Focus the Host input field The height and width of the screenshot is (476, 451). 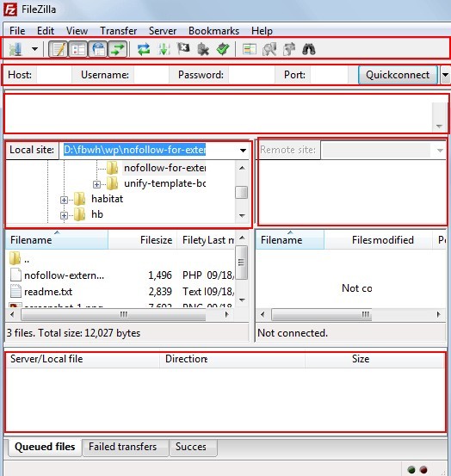pyautogui.click(x=54, y=75)
